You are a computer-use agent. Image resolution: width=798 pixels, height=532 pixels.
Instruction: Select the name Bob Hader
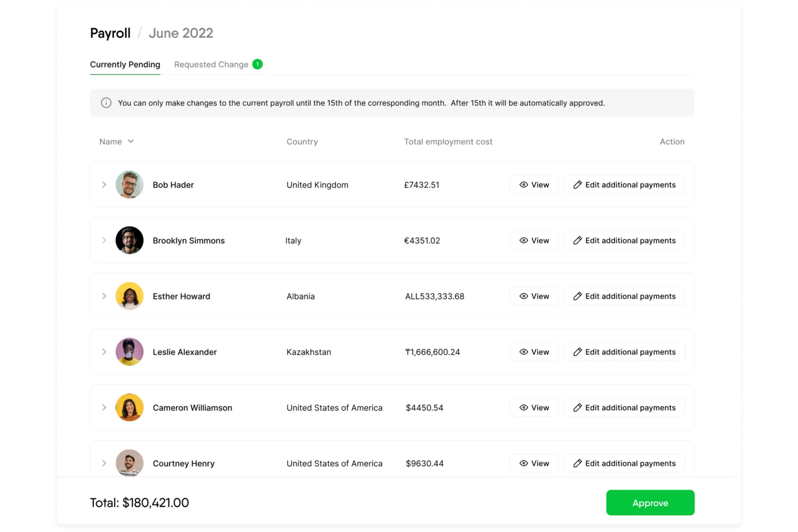point(173,185)
